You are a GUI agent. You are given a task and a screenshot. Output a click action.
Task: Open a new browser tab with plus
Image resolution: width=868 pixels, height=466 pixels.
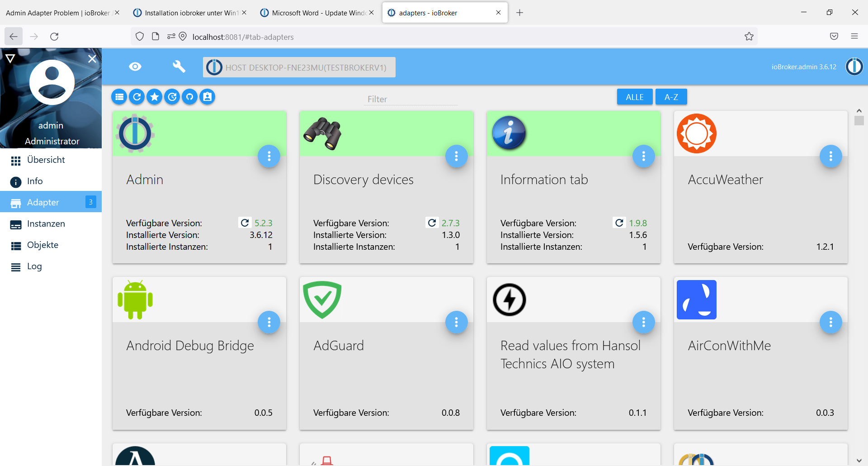click(520, 13)
